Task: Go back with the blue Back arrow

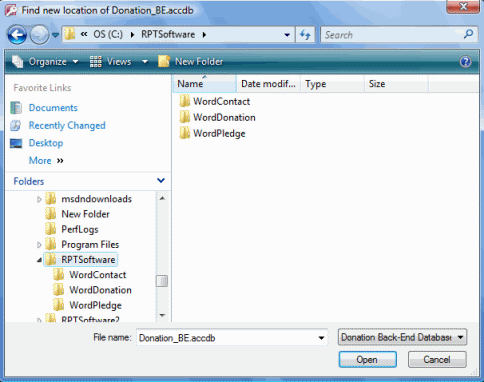Action: [x=17, y=35]
